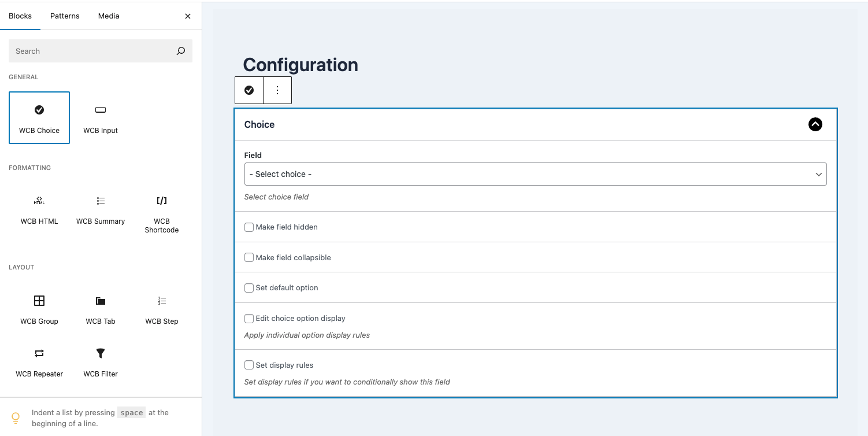The height and width of the screenshot is (436, 868).
Task: Add the WCB Repeater block
Action: pyautogui.click(x=39, y=361)
